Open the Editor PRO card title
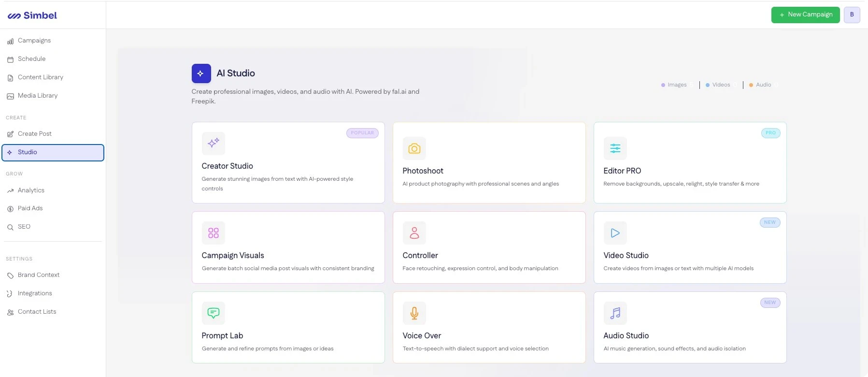This screenshot has width=868, height=377. 622,171
